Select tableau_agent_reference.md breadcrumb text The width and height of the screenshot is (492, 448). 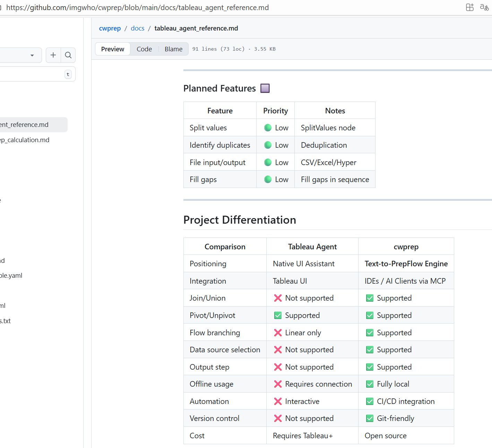point(196,28)
